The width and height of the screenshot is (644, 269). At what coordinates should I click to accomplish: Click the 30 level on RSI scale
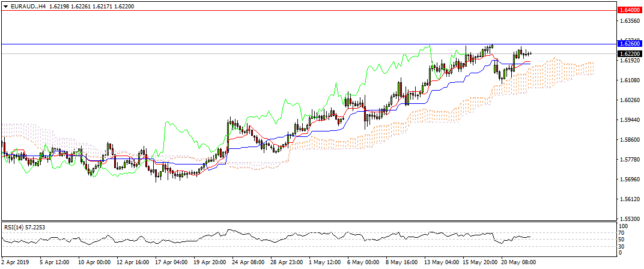(x=622, y=246)
